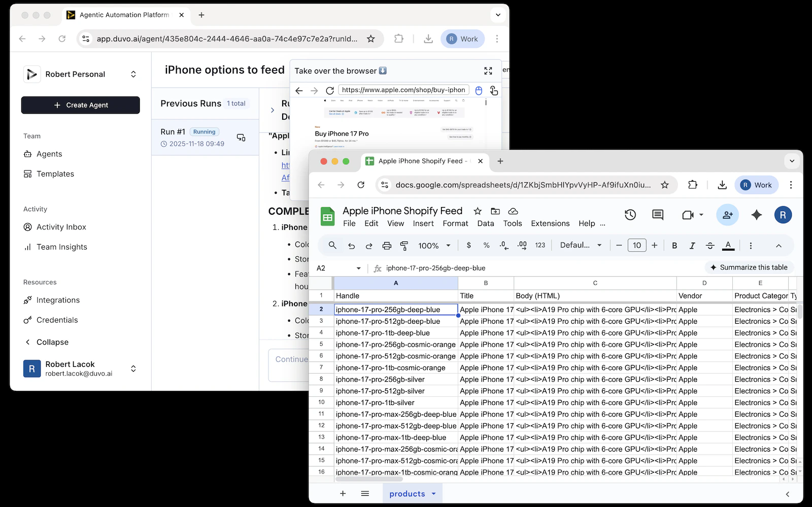Viewport: 812px width, 507px height.
Task: Open the share people icon in Sheets
Action: tap(728, 215)
